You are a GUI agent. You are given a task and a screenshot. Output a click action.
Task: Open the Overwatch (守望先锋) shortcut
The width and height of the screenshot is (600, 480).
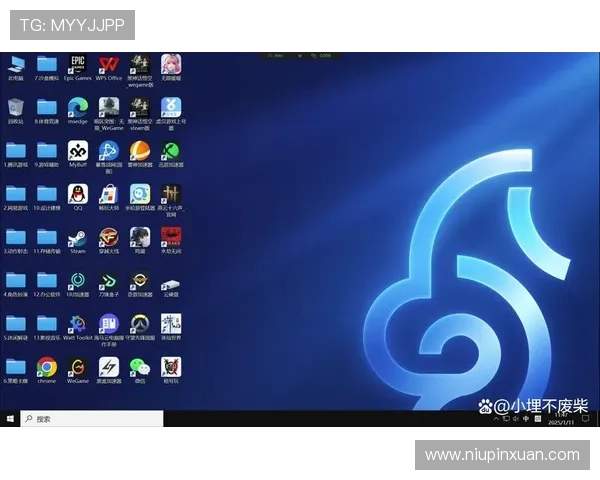coord(140,324)
